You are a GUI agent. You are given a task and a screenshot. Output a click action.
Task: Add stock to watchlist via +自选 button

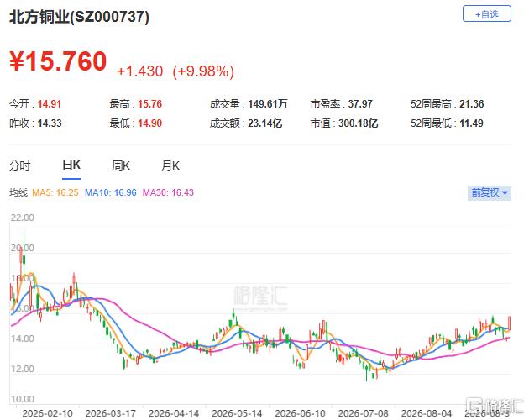coord(486,14)
